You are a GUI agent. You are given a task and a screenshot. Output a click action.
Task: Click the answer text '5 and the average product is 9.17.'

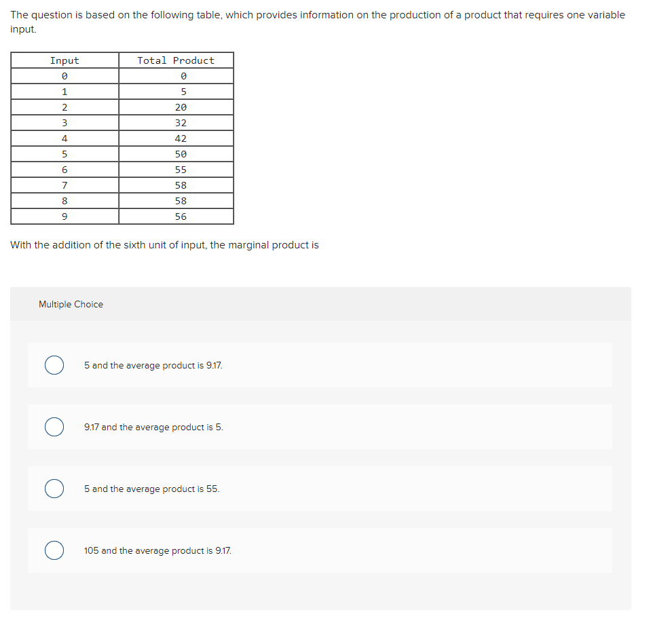pyautogui.click(x=152, y=365)
